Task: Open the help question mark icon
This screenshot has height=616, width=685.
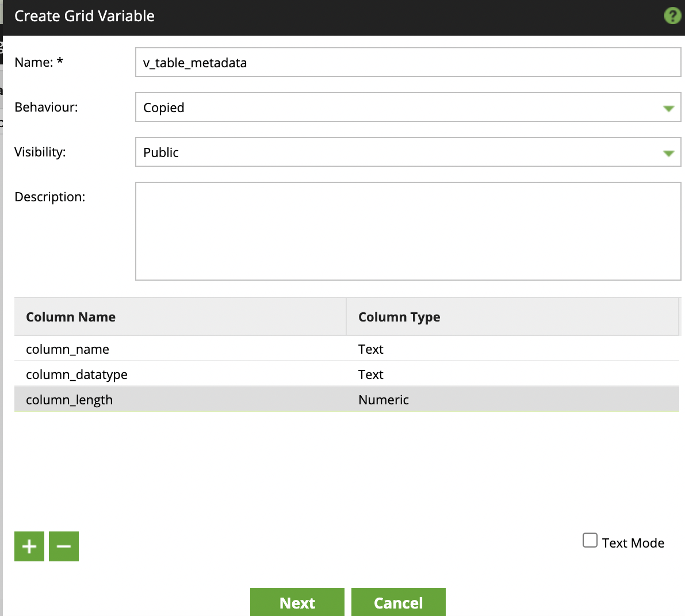Action: pos(672,16)
